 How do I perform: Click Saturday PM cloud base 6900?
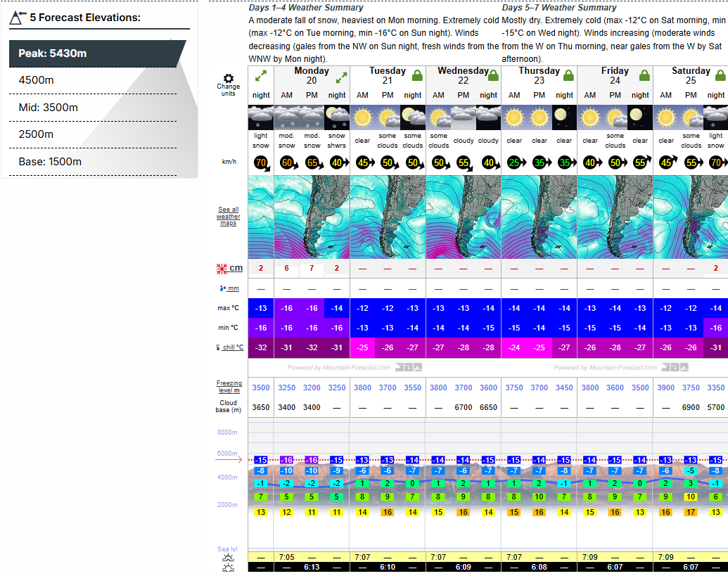click(691, 407)
